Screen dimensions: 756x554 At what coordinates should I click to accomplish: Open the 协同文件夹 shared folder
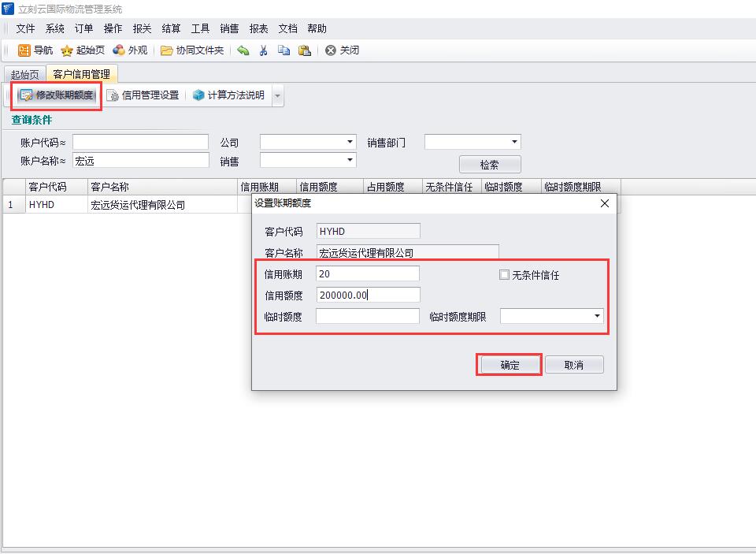tap(167, 50)
